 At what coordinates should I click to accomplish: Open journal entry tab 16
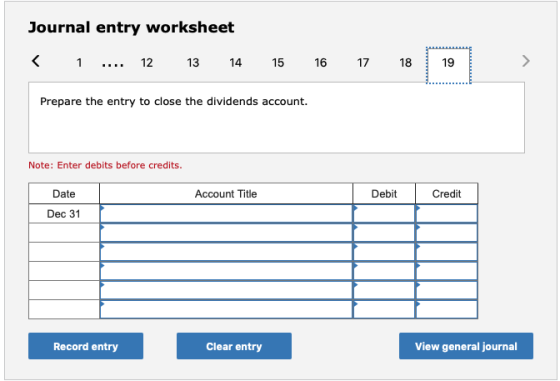(320, 63)
